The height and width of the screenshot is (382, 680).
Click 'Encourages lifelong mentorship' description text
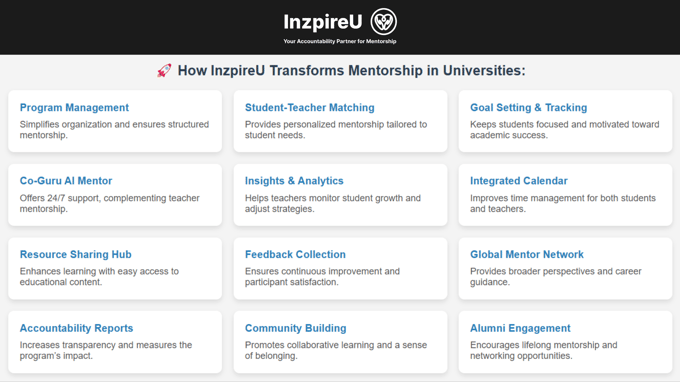[544, 350]
